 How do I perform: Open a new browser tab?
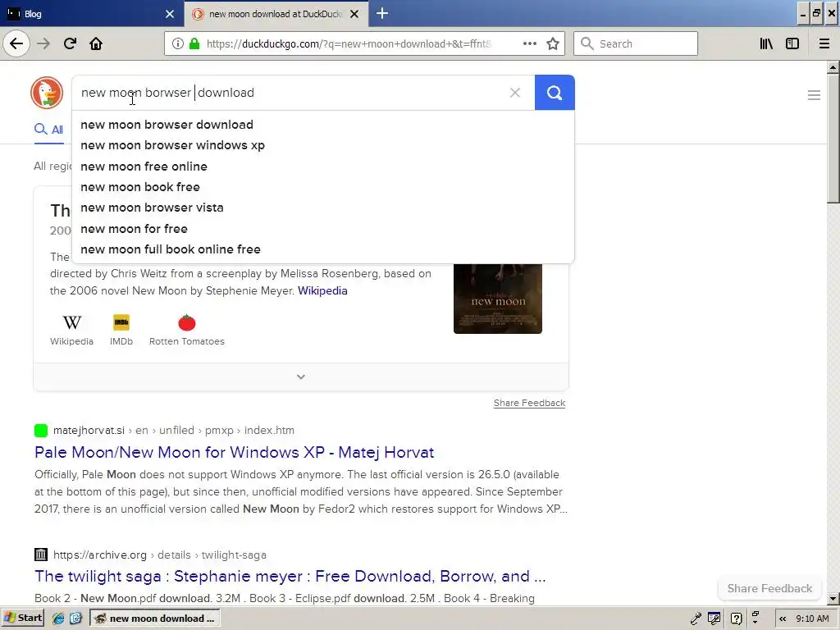click(382, 13)
